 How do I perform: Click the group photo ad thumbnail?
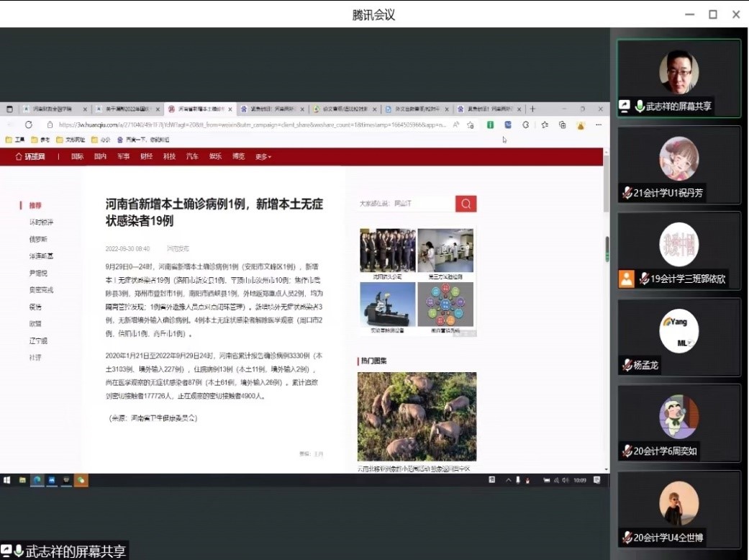(x=387, y=250)
